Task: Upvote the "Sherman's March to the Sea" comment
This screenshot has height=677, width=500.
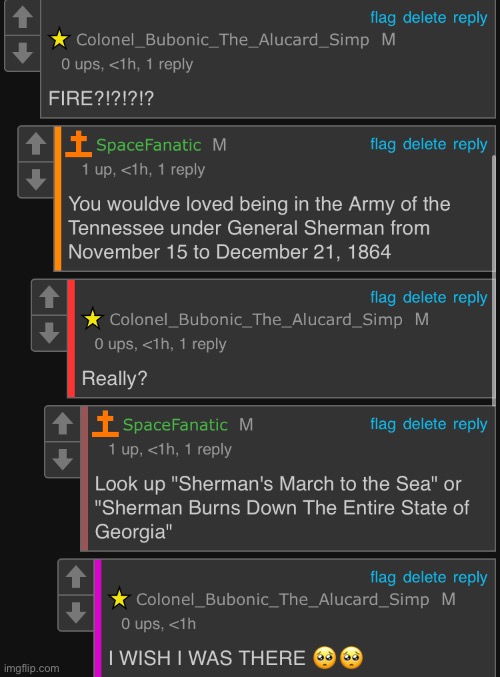Action: coord(63,424)
